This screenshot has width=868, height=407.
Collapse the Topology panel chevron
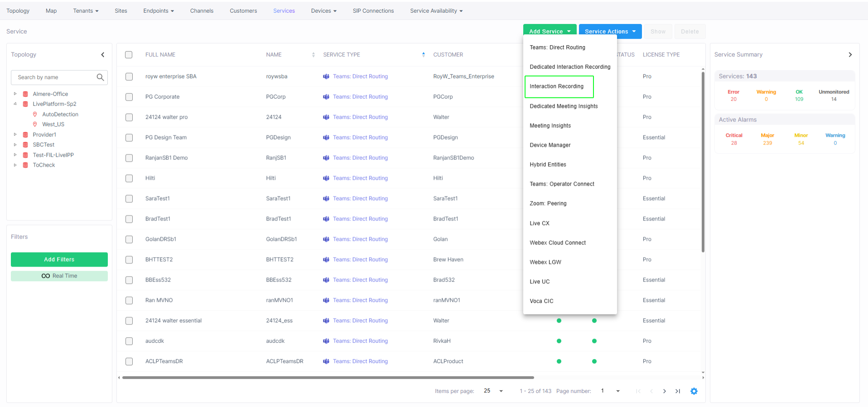click(103, 55)
